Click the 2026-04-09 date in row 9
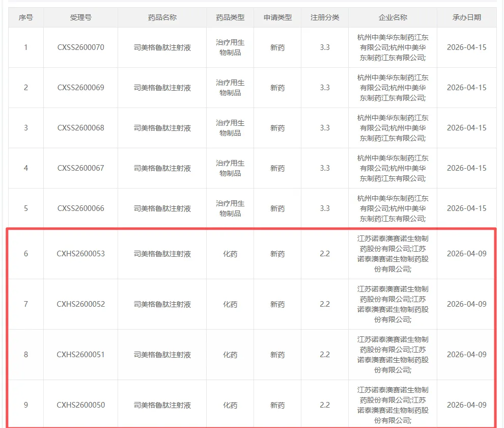This screenshot has height=428, width=504. click(x=467, y=405)
